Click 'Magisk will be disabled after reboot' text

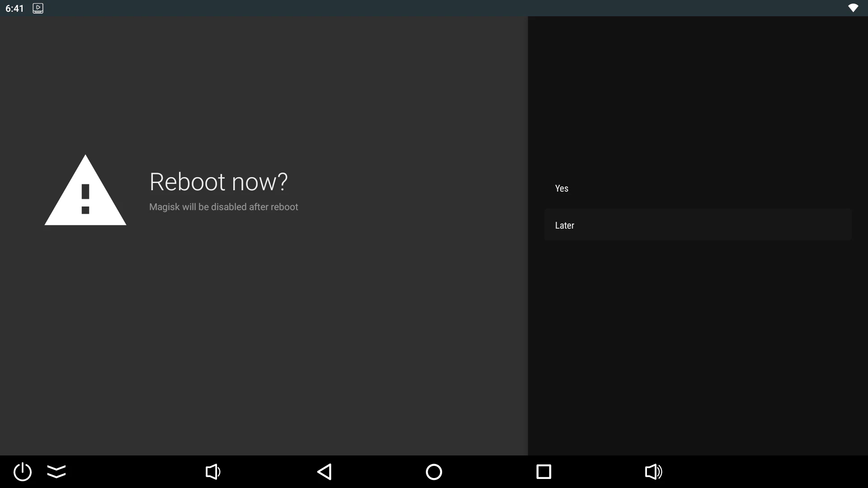click(223, 207)
